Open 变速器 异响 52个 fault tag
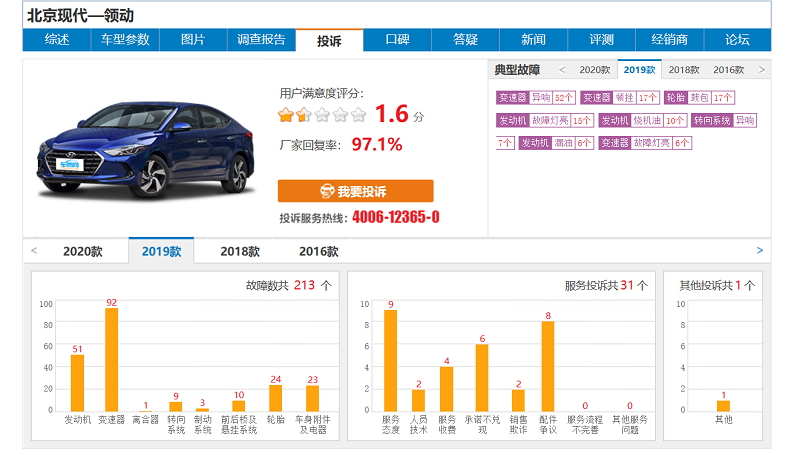The width and height of the screenshot is (800, 455). [x=536, y=97]
